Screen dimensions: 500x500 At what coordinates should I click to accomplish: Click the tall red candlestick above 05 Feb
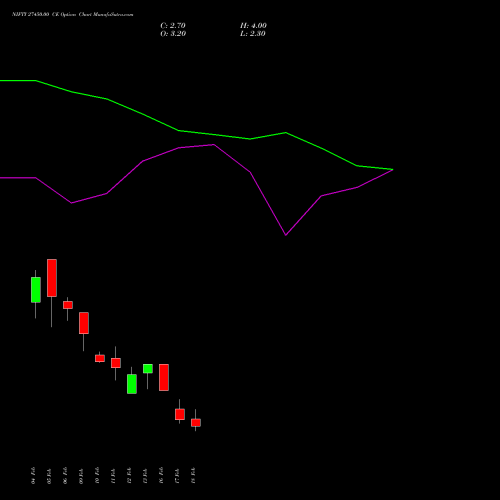click(x=52, y=278)
